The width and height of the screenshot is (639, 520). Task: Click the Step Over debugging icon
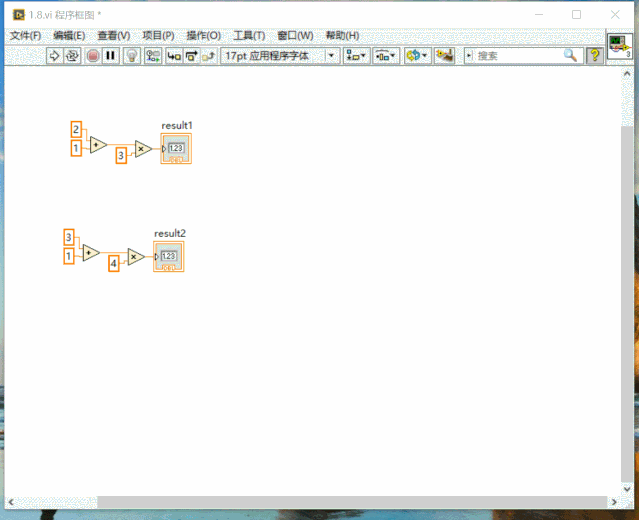(191, 56)
